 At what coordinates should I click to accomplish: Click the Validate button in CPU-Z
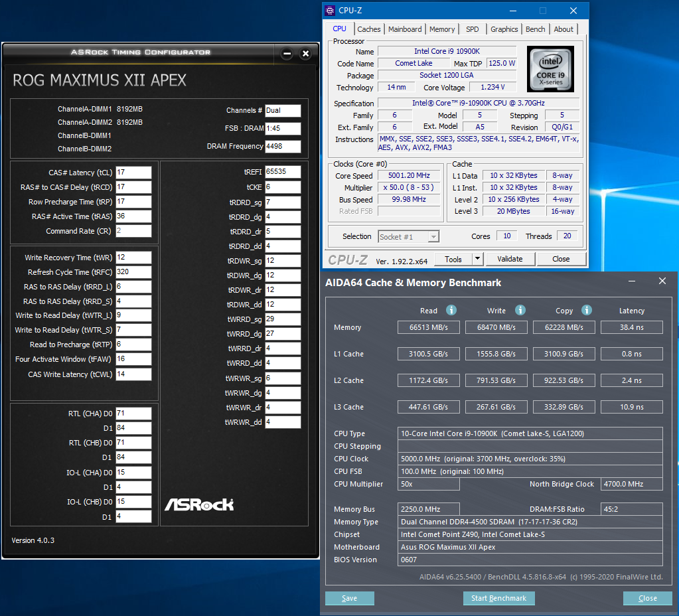click(x=510, y=259)
